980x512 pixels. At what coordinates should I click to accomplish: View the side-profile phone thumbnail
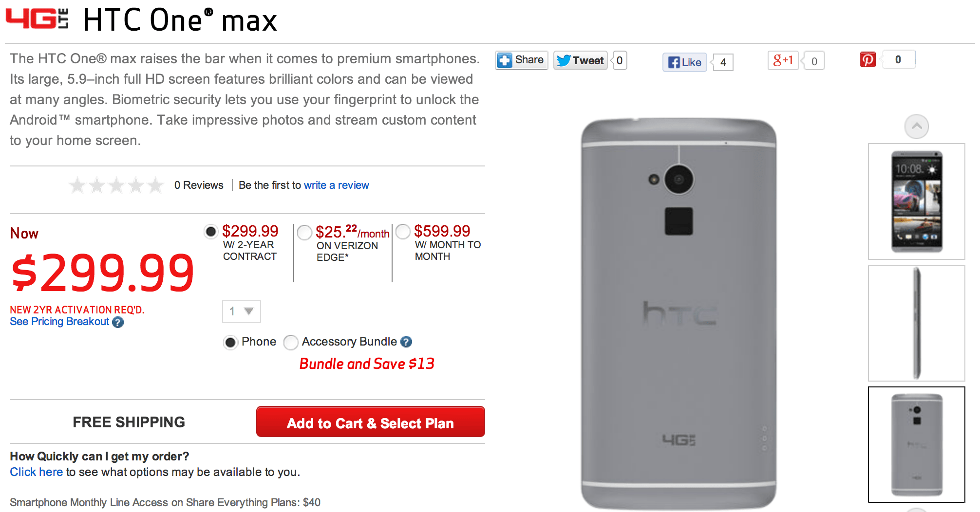(917, 321)
